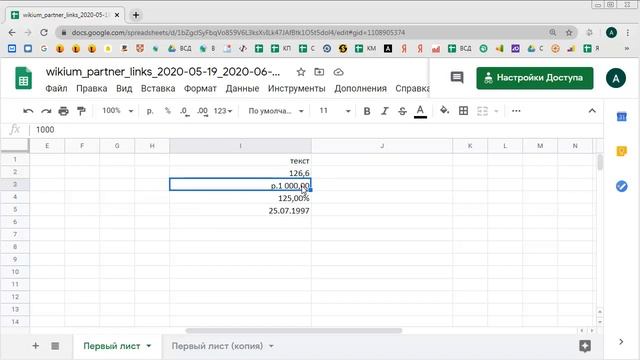Open Google Calendar side panel
Image resolution: width=640 pixels, height=360 pixels.
click(x=622, y=117)
